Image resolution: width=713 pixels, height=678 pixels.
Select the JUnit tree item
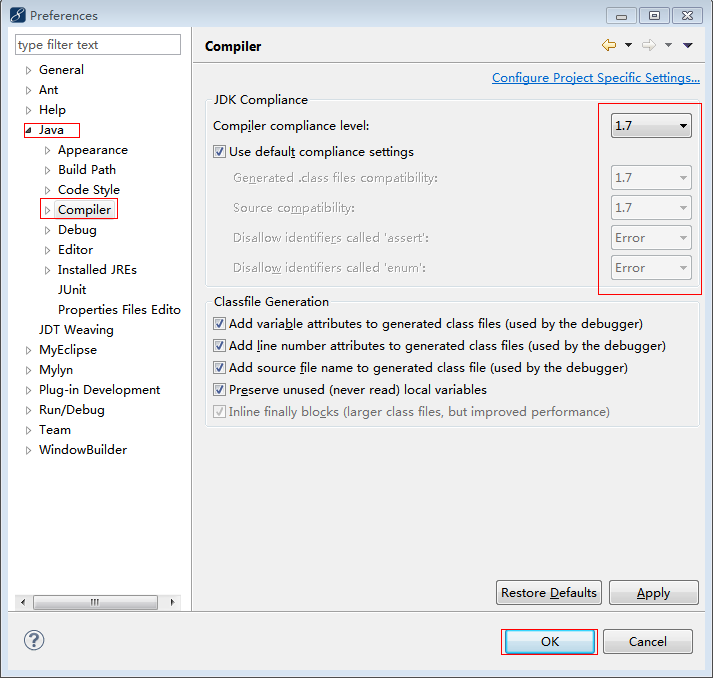(72, 290)
